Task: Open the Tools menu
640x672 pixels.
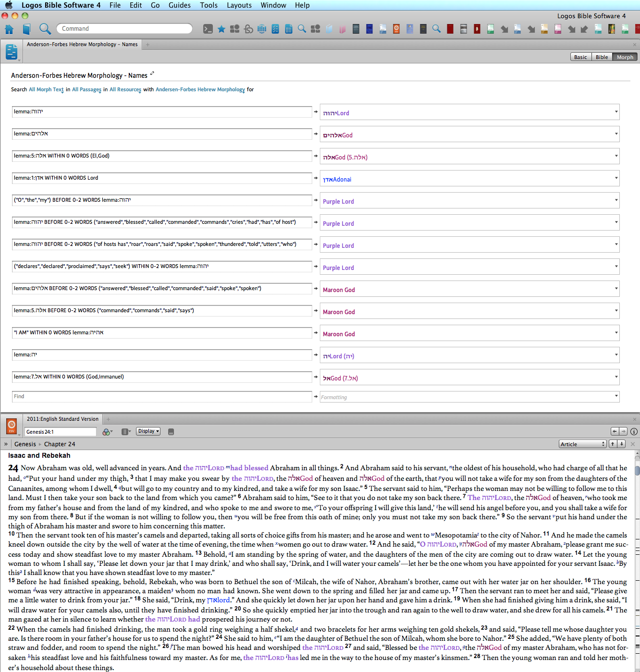Action: click(x=209, y=5)
